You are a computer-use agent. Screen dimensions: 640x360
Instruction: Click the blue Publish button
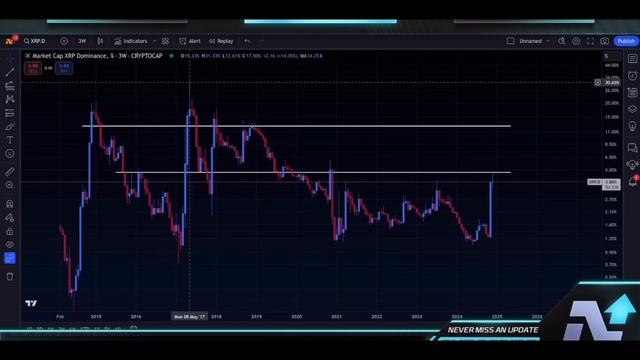click(x=626, y=41)
